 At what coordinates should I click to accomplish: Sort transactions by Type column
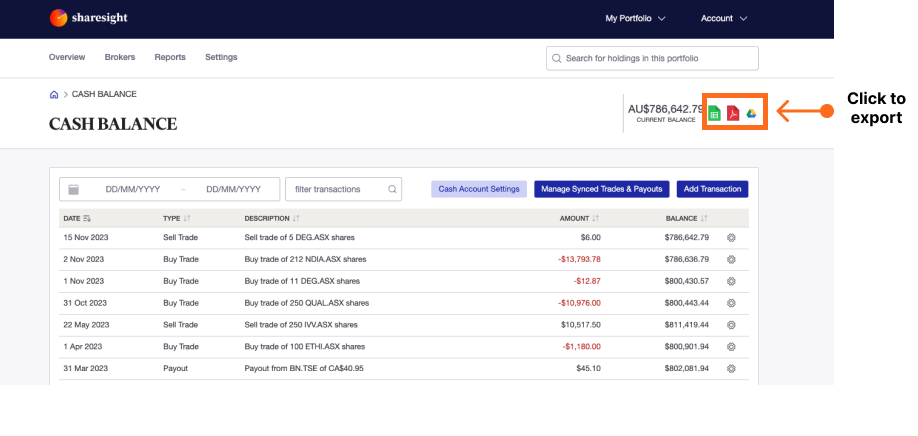coord(177,218)
